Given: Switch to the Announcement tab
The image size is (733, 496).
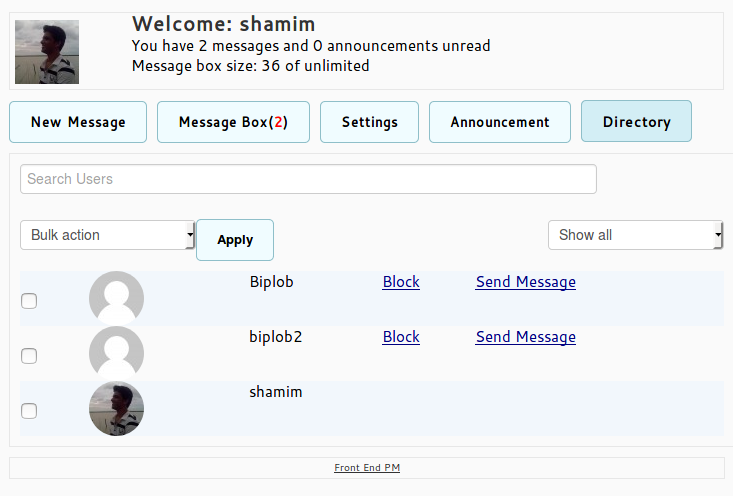Looking at the screenshot, I should click(500, 122).
